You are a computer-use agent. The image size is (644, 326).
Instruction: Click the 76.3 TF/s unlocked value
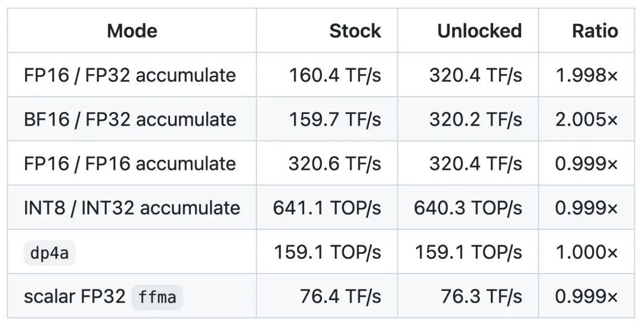pyautogui.click(x=482, y=296)
